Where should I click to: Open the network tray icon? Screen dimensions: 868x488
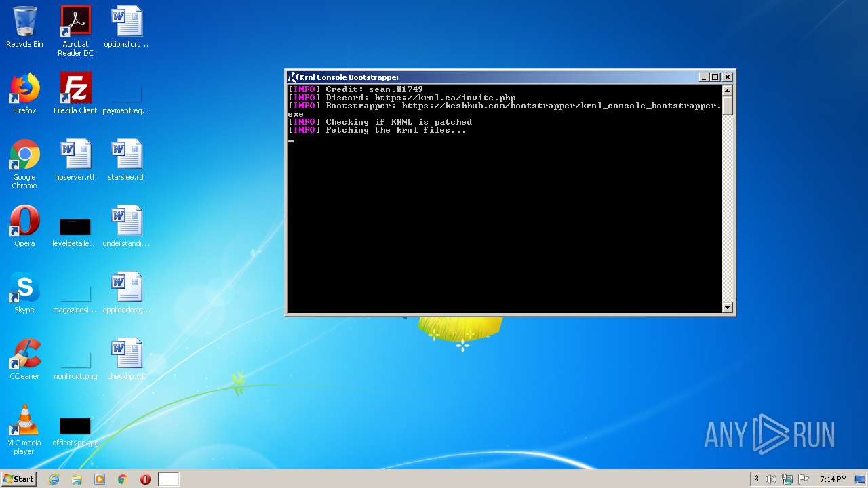(x=787, y=479)
